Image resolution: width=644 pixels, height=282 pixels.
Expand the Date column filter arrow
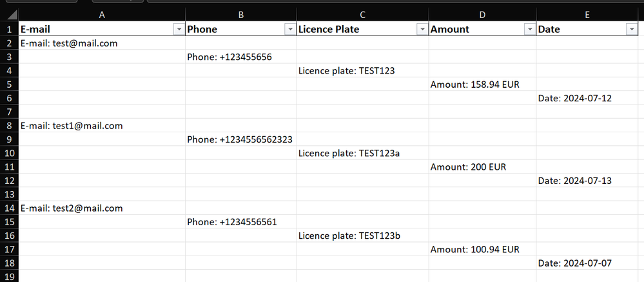point(631,29)
